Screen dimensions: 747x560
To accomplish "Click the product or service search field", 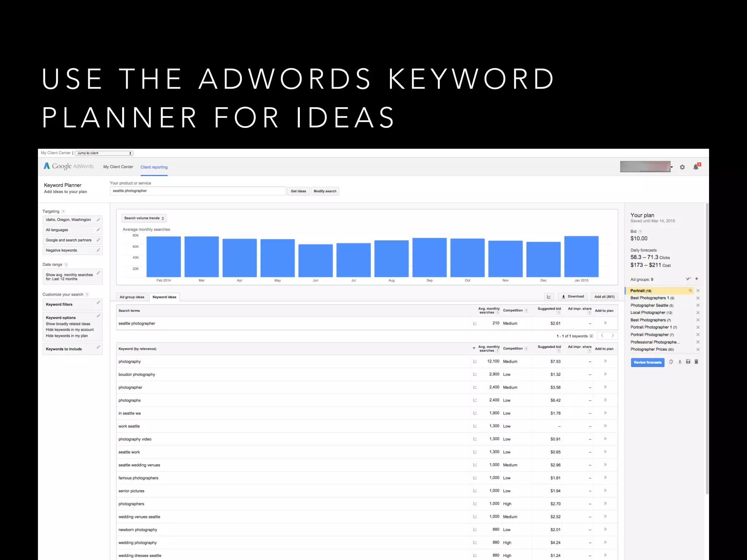I will click(x=198, y=191).
